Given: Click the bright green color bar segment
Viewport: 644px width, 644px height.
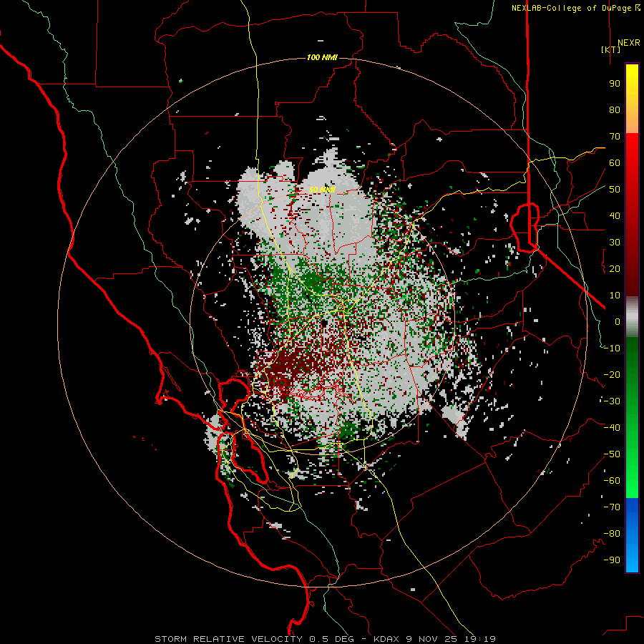Looking at the screenshot, I should [x=632, y=489].
